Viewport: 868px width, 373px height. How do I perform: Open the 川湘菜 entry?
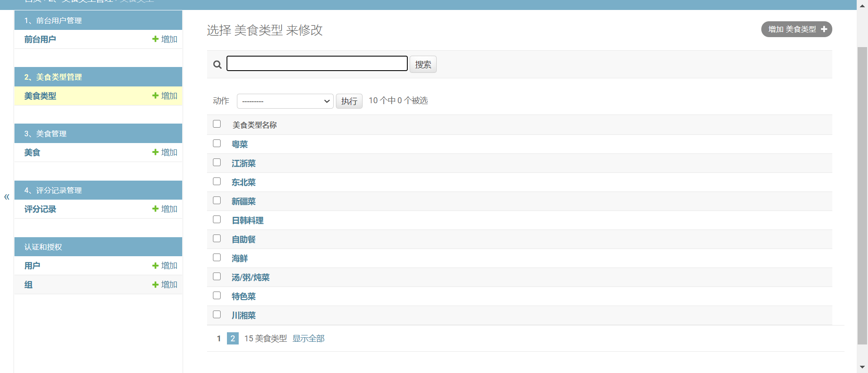[x=244, y=316]
